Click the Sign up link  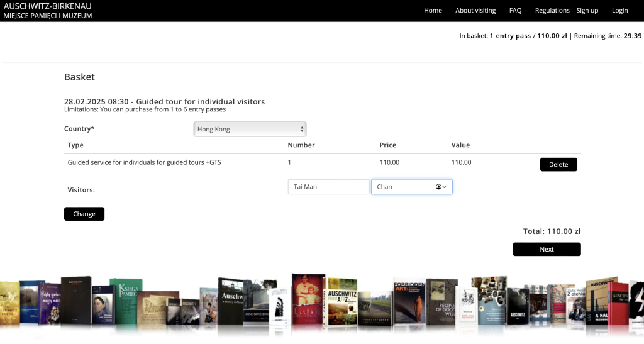[587, 11]
